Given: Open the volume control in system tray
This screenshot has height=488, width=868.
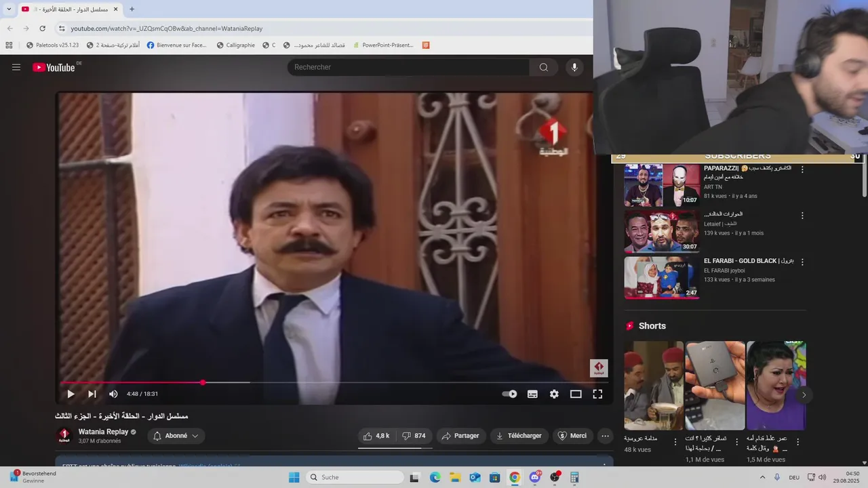Looking at the screenshot, I should coord(822,477).
